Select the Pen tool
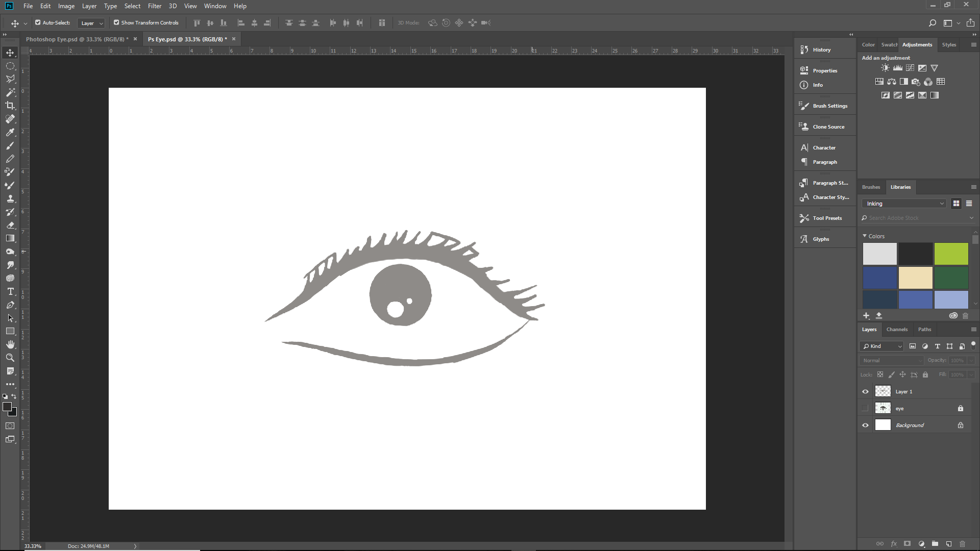Viewport: 980px width, 551px height. (x=10, y=305)
